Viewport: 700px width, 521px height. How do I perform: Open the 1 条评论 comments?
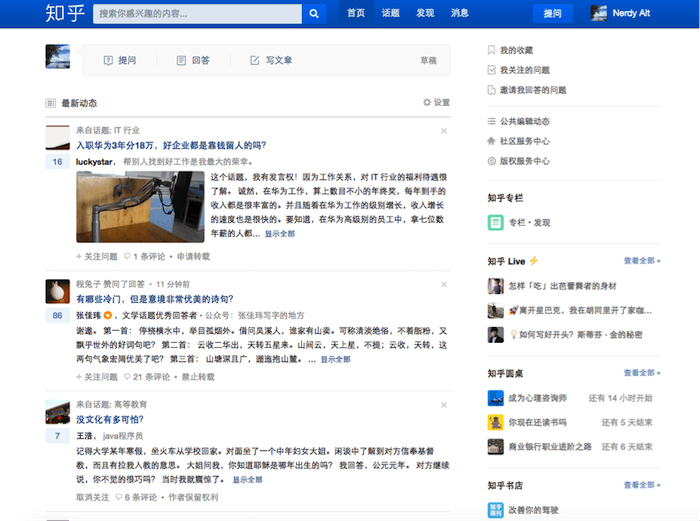click(145, 256)
